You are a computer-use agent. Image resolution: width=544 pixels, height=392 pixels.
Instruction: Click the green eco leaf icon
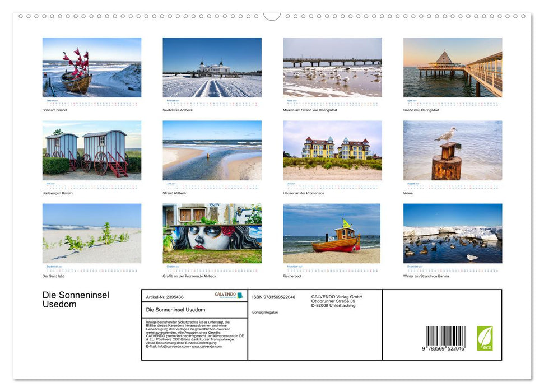[x=485, y=338]
